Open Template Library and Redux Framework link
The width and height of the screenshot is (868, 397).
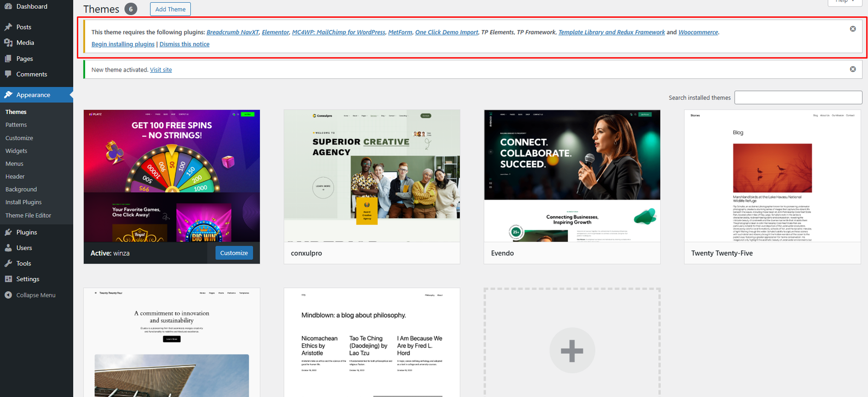coord(611,33)
